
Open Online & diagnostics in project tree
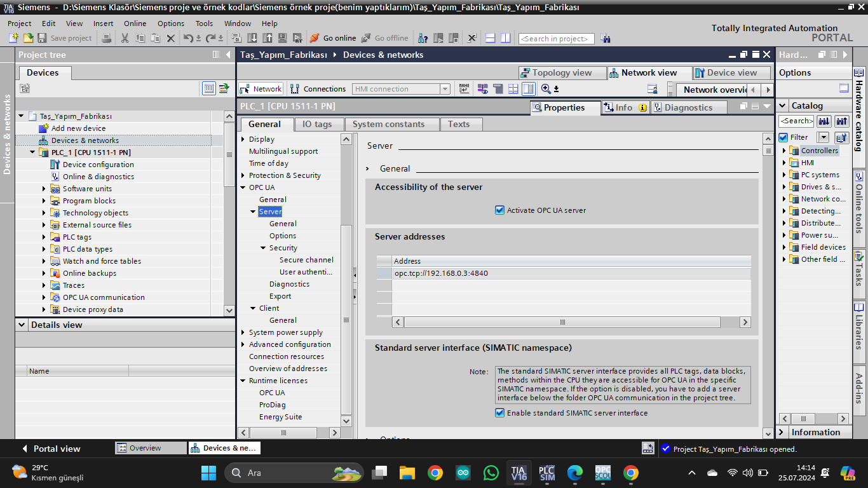[x=98, y=177]
